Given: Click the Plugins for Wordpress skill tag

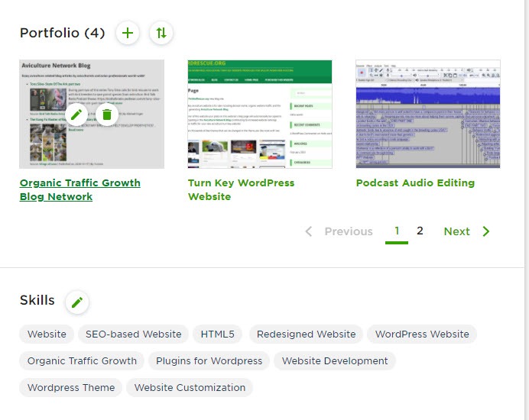Looking at the screenshot, I should (209, 361).
